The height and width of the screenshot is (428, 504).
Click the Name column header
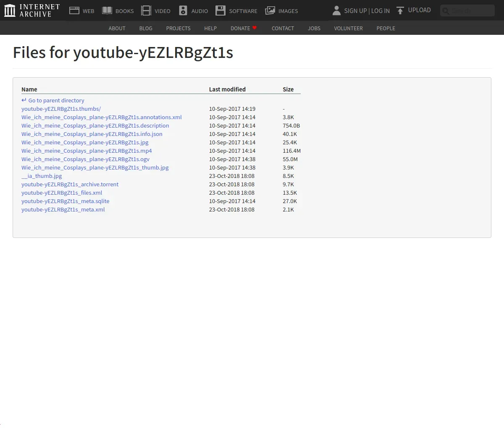[x=29, y=89]
